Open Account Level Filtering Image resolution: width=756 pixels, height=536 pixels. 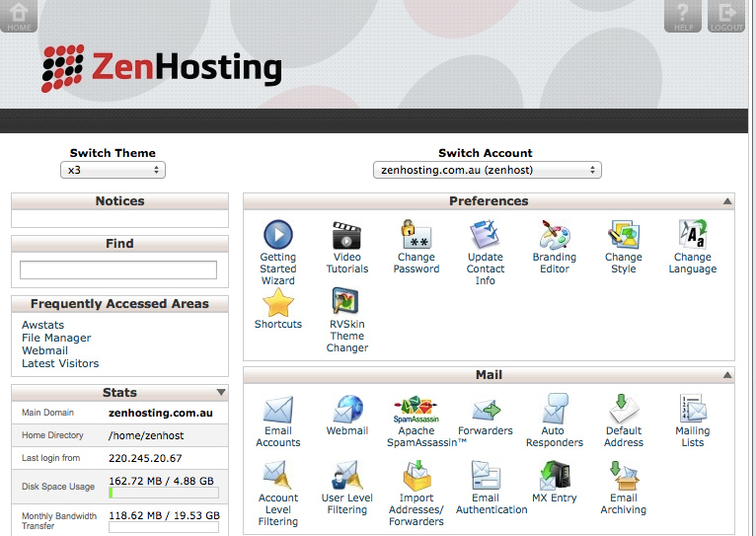pos(277,476)
